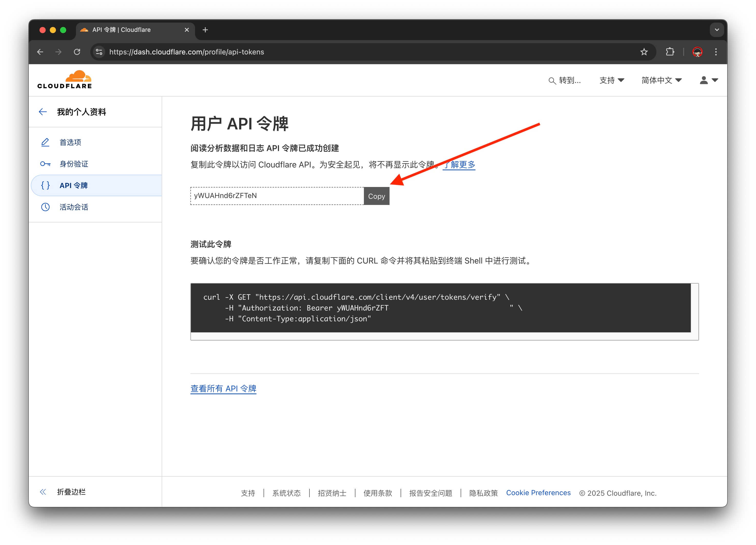Close the API 令牌 Cloudflare tab
Viewport: 756px width, 545px height.
pos(187,30)
